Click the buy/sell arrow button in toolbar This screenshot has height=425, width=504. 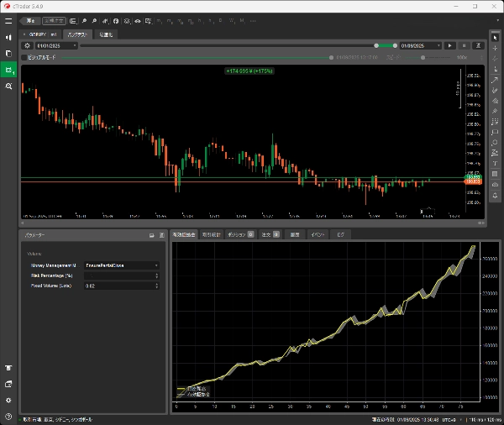click(x=30, y=21)
